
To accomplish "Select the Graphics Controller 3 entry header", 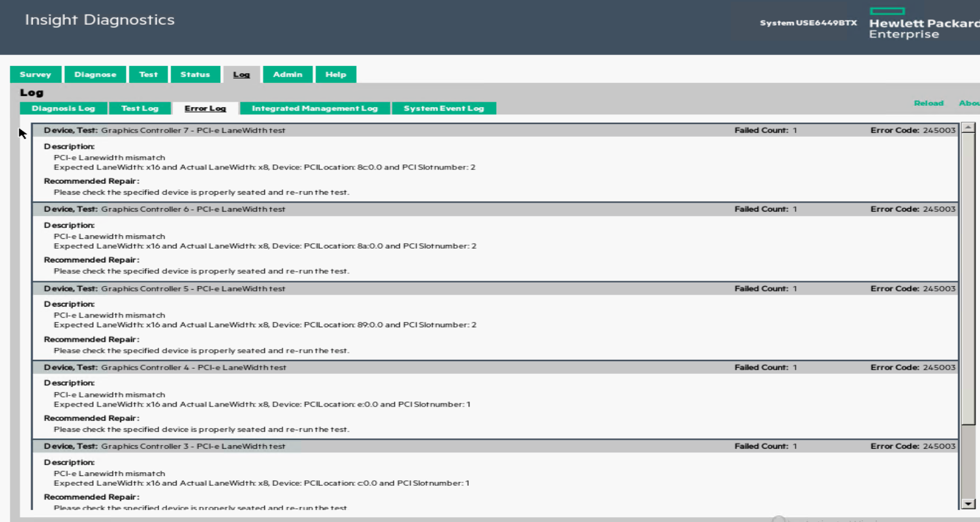I will click(495, 446).
